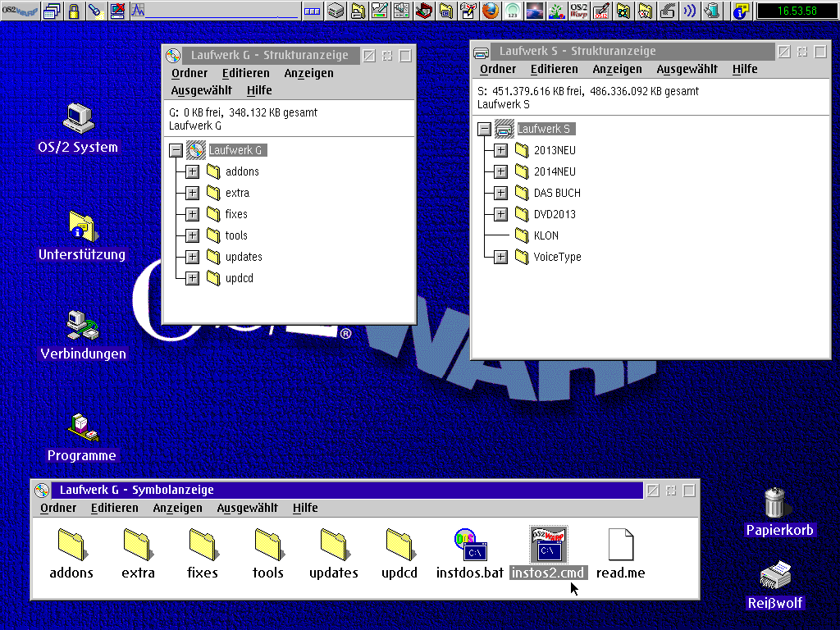The image size is (840, 630).
Task: Click the CPU activity monitor graph
Action: (x=214, y=11)
